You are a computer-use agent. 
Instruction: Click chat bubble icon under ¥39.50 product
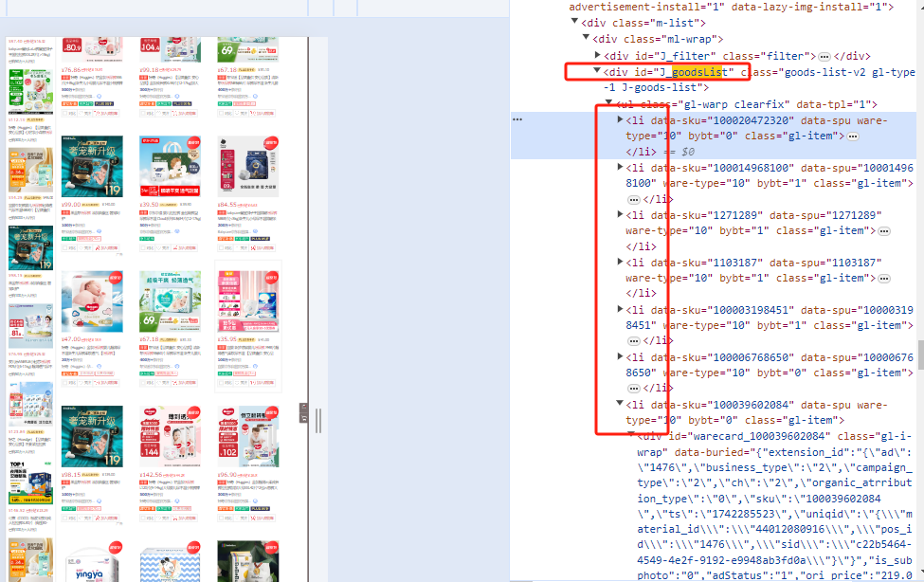coord(177,231)
